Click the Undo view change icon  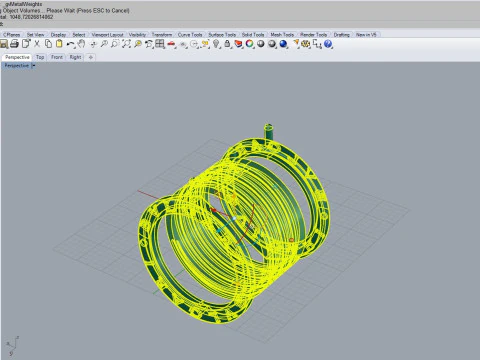[x=149, y=44]
